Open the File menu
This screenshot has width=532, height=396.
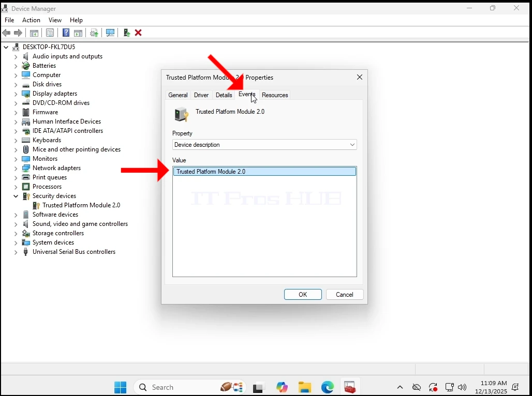tap(9, 20)
